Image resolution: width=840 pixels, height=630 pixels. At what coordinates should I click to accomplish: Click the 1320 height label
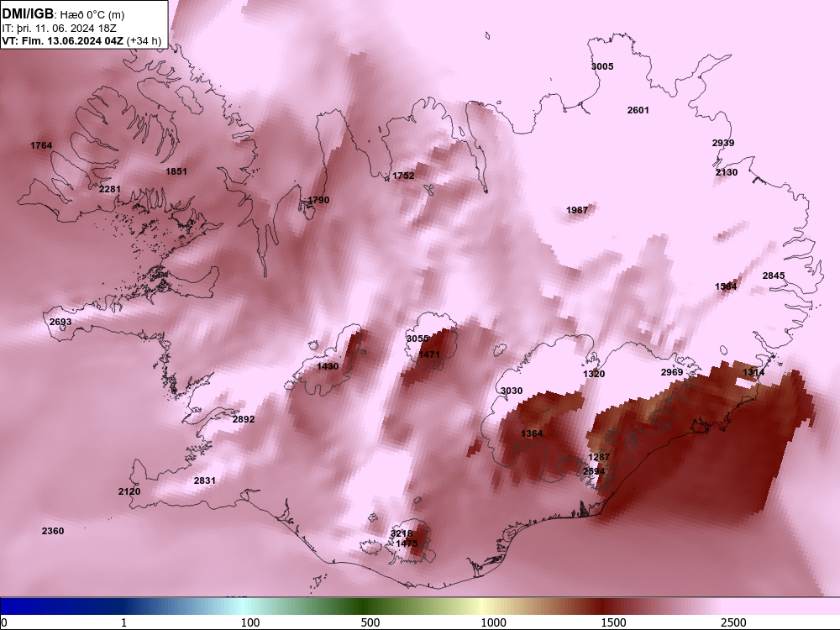[594, 374]
